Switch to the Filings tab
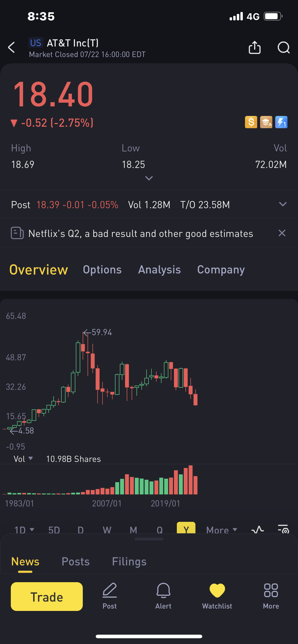Image resolution: width=298 pixels, height=644 pixels. click(129, 562)
